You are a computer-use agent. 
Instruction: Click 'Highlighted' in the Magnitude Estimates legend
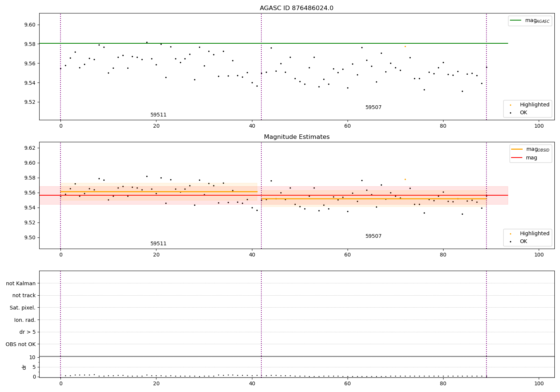tap(534, 233)
